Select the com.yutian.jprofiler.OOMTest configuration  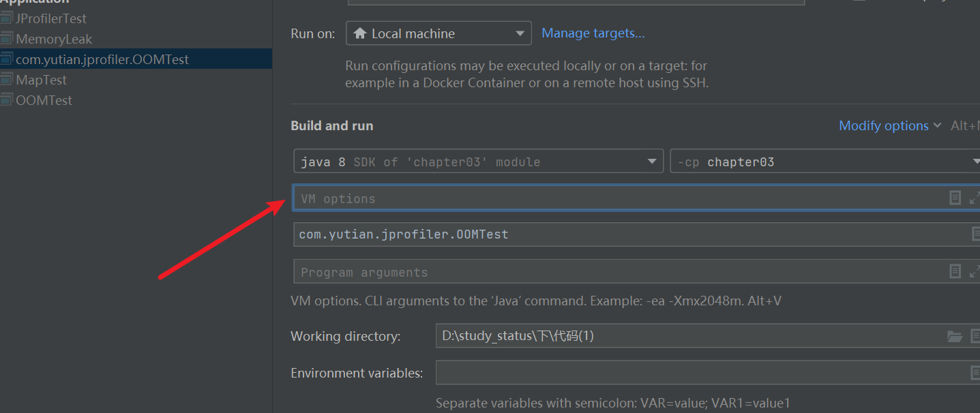point(102,59)
